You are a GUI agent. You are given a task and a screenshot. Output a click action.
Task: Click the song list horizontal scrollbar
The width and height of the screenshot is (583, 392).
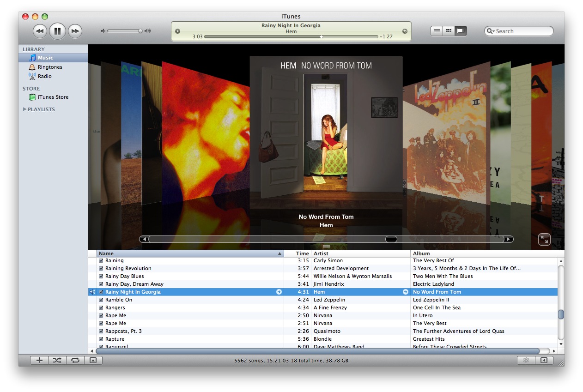click(317, 351)
